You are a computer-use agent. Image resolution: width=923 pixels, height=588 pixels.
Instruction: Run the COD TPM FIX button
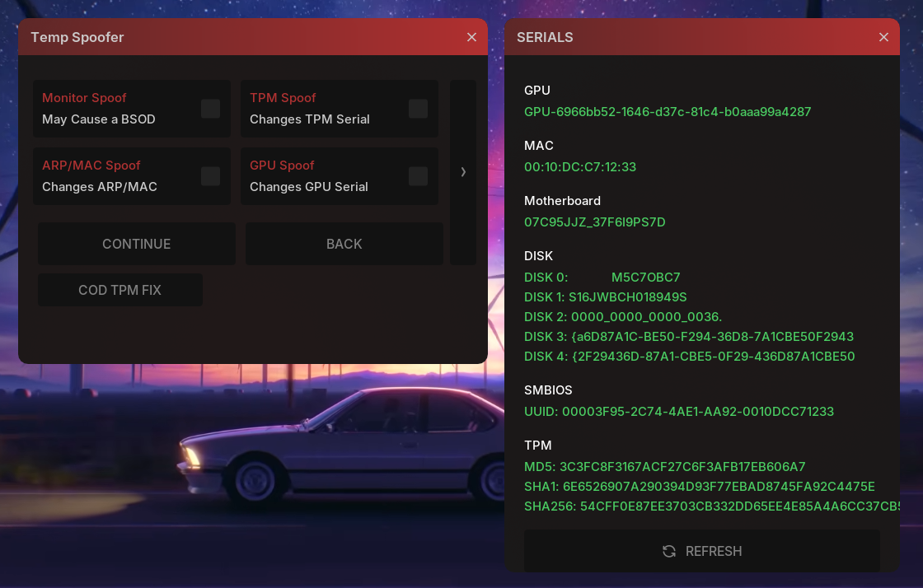pos(120,290)
